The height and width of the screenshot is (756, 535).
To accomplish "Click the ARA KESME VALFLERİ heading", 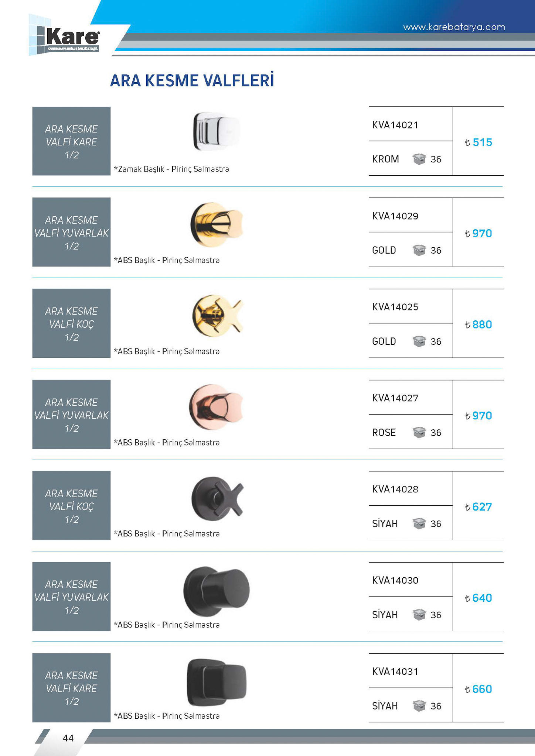I will [192, 81].
